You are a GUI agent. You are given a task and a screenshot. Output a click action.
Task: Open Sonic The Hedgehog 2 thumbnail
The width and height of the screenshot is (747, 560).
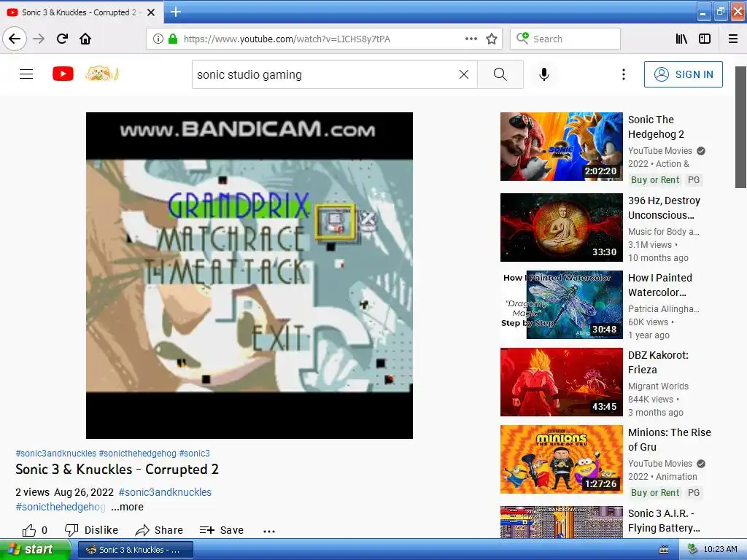click(x=561, y=147)
